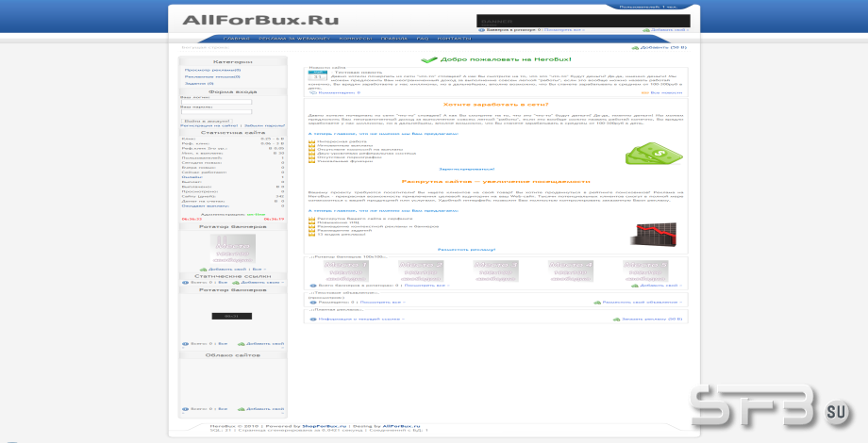Click blue info icon below the small black banner
Image resolution: width=868 pixels, height=443 pixels.
(186, 344)
